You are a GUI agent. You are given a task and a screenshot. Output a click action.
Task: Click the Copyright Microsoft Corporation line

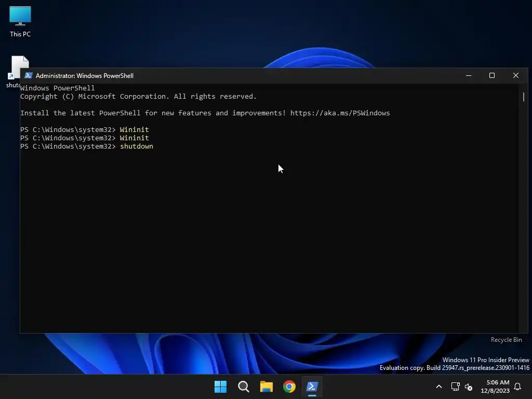[138, 96]
